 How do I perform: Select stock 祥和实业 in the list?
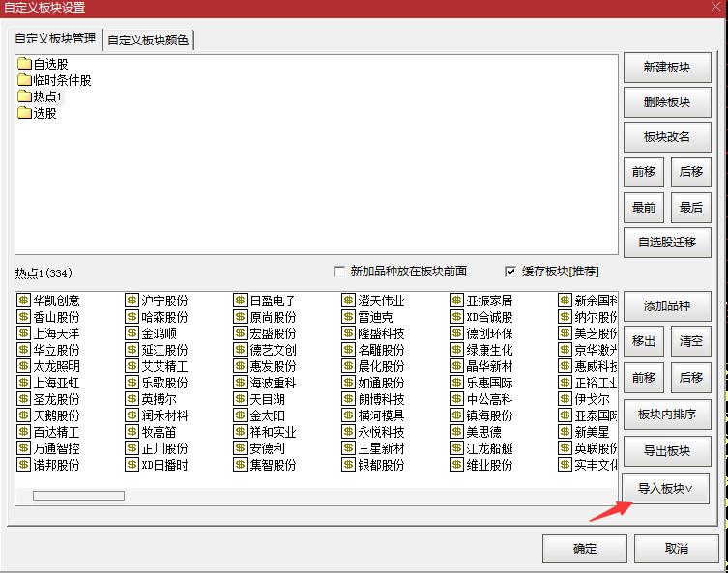click(273, 432)
